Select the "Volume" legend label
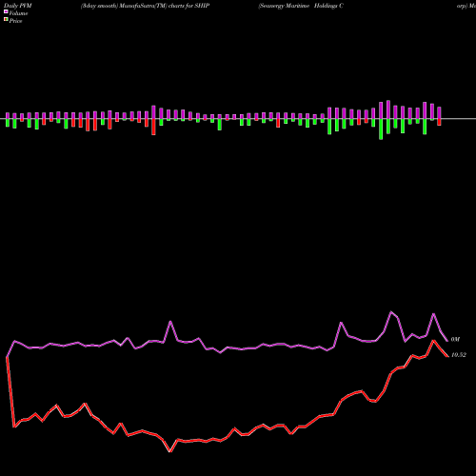476x476 pixels. click(x=18, y=13)
